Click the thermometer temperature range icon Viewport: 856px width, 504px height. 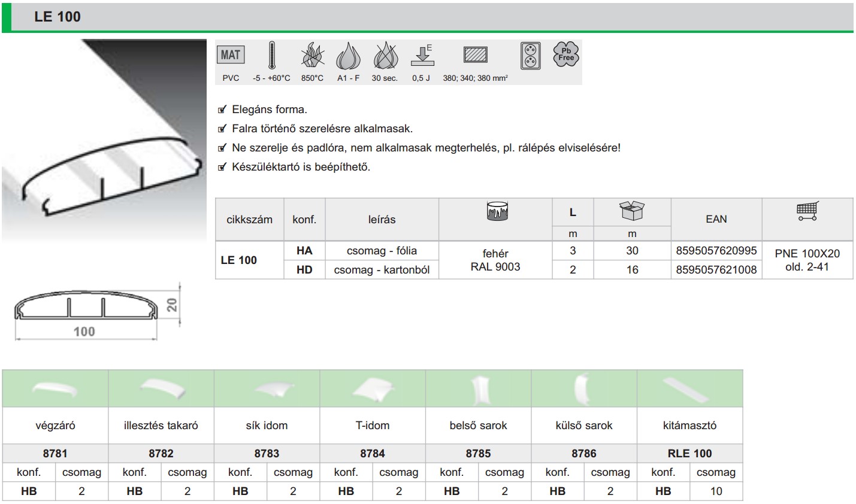tap(272, 56)
